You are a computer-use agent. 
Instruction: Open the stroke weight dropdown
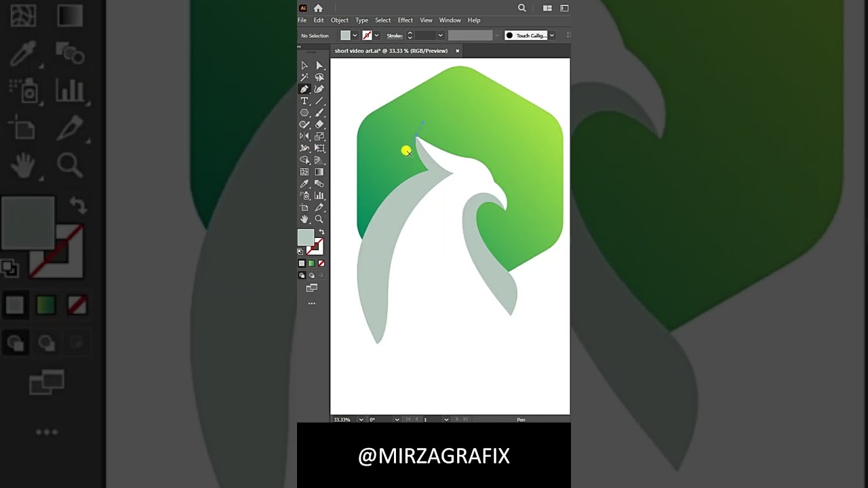440,35
